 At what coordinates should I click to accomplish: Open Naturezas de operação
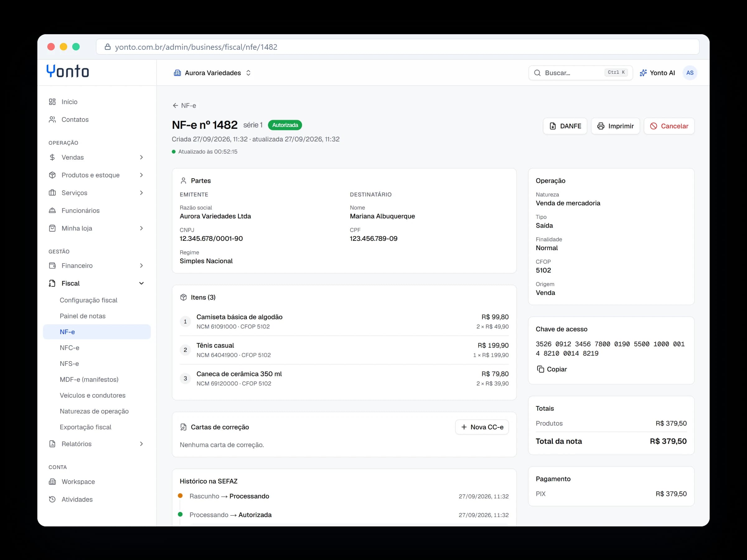[94, 411]
